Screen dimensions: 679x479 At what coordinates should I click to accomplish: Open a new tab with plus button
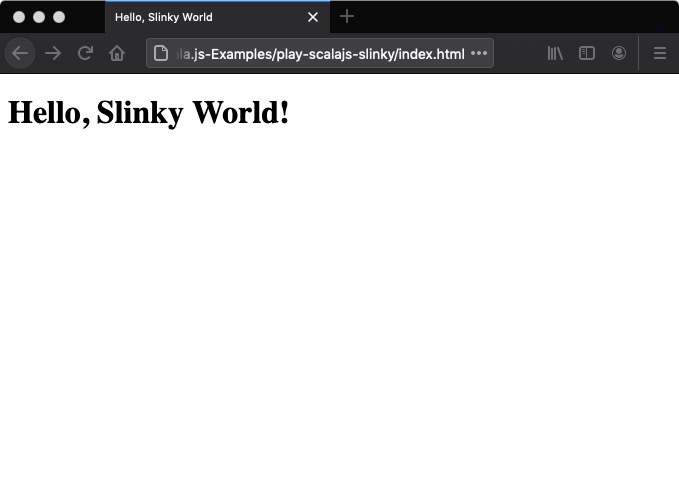pos(347,17)
